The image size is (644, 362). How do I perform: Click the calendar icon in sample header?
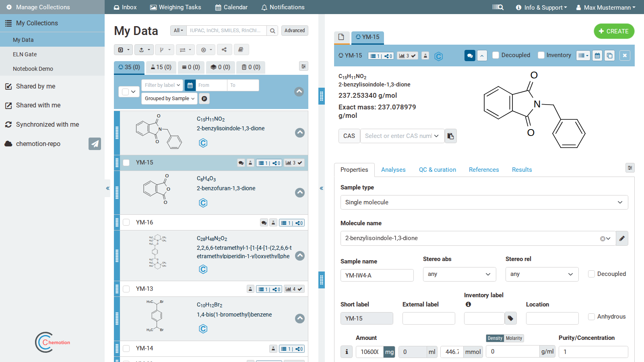tap(597, 56)
